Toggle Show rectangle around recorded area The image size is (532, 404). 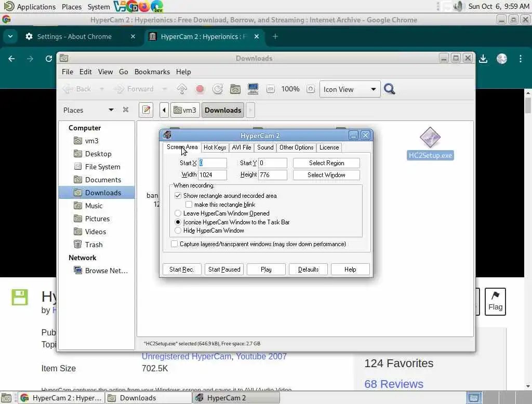click(178, 196)
